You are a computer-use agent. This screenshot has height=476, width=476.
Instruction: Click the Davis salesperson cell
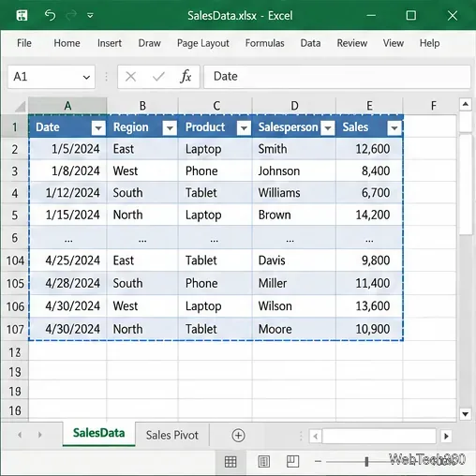point(294,260)
